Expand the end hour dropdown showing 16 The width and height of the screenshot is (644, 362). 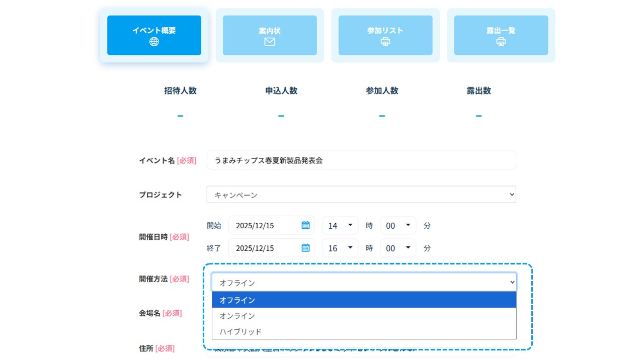(340, 248)
